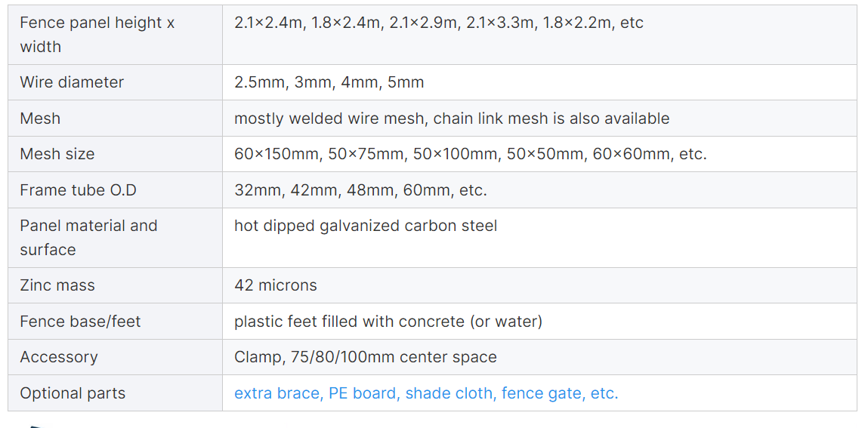Select the Panel material and surface label
The width and height of the screenshot is (868, 428).
click(88, 237)
